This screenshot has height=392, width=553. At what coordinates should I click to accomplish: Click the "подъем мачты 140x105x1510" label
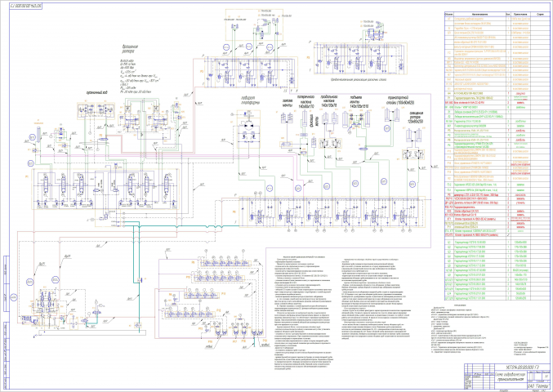[359, 101]
